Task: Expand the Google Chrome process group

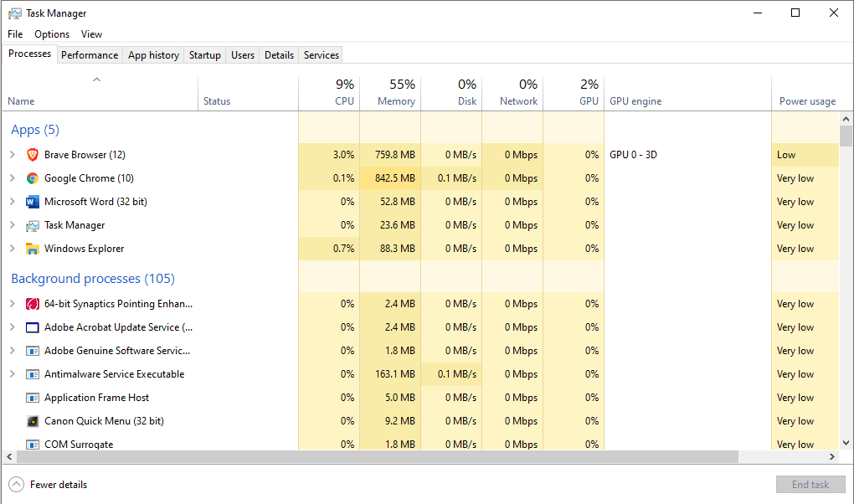Action: click(x=12, y=178)
